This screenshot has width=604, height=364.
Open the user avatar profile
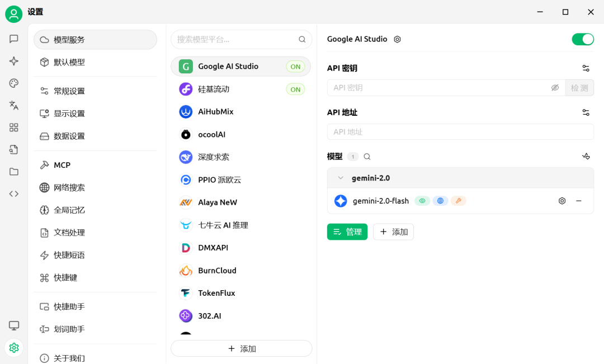pyautogui.click(x=13, y=14)
